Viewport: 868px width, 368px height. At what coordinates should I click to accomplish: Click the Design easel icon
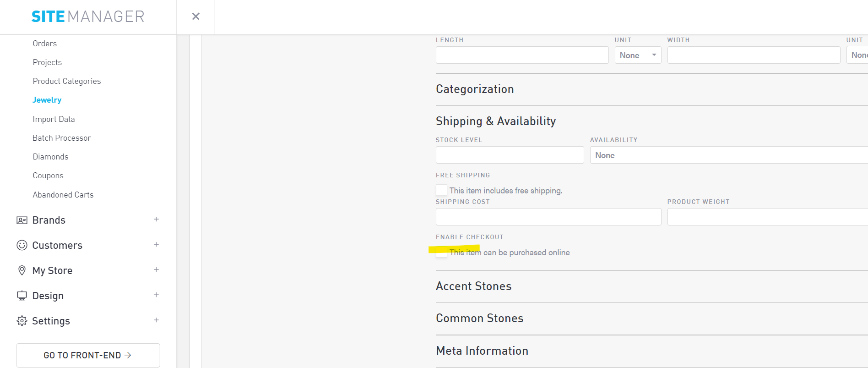pyautogui.click(x=22, y=296)
